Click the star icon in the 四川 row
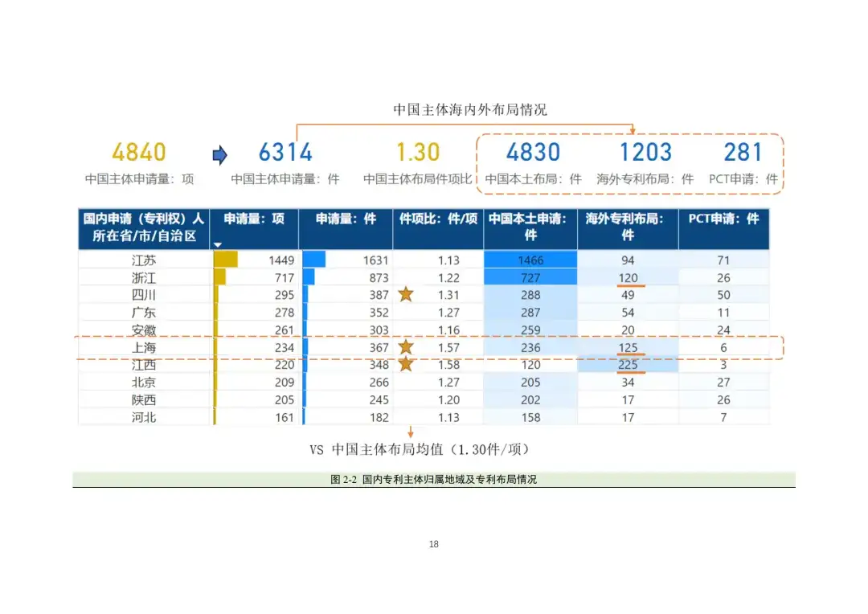The image size is (868, 614). coord(406,294)
